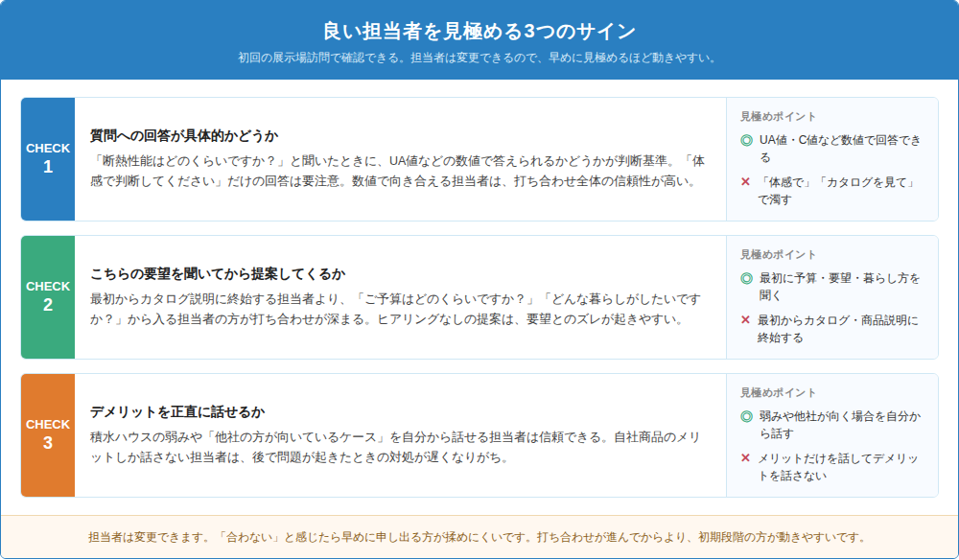Image resolution: width=959 pixels, height=560 pixels.
Task: Click green circle icon beside 弱みや他社が向く text
Action: (x=746, y=417)
